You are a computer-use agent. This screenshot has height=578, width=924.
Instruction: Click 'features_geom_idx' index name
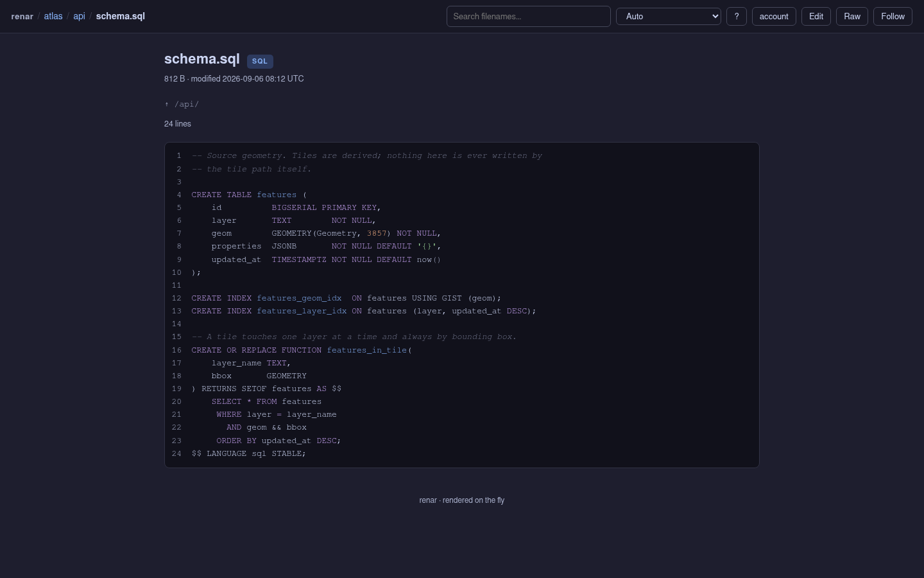click(x=299, y=298)
